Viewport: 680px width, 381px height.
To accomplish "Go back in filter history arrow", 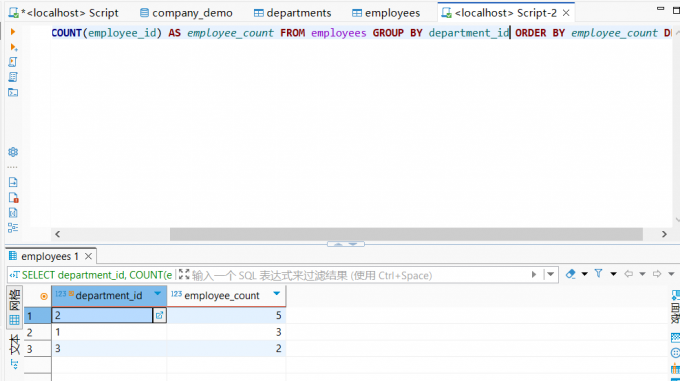I will (628, 274).
